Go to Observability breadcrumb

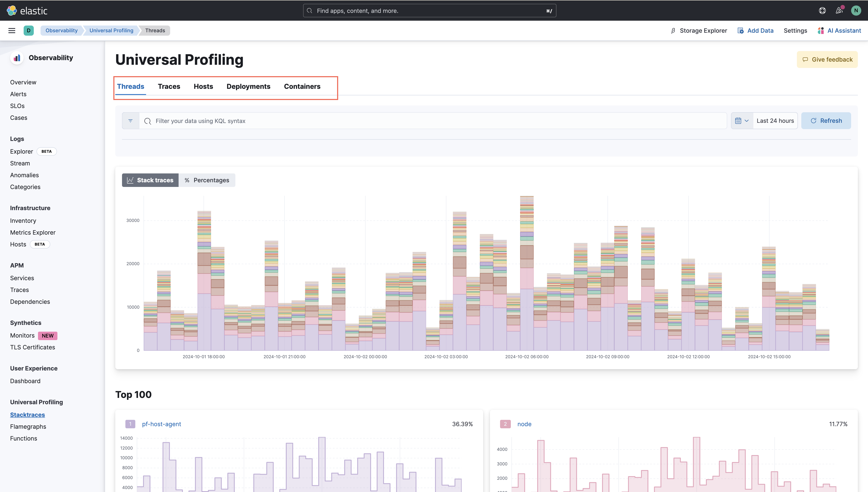tap(61, 30)
